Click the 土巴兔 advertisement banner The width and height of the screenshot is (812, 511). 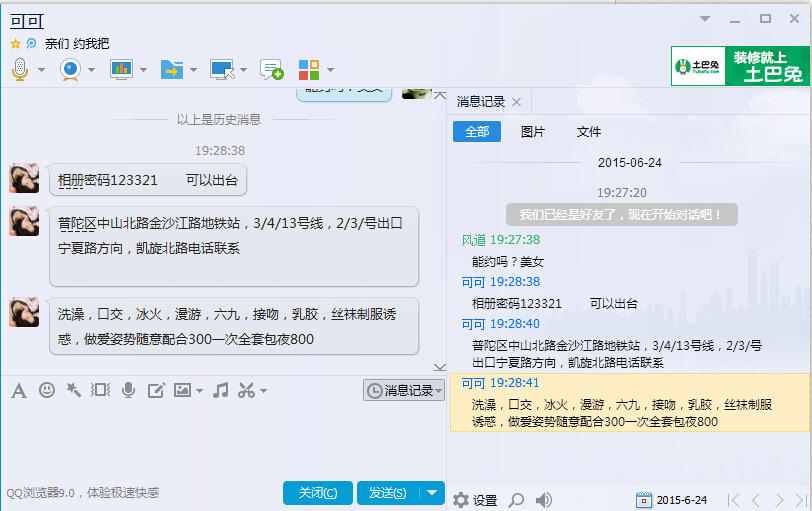(x=740, y=66)
